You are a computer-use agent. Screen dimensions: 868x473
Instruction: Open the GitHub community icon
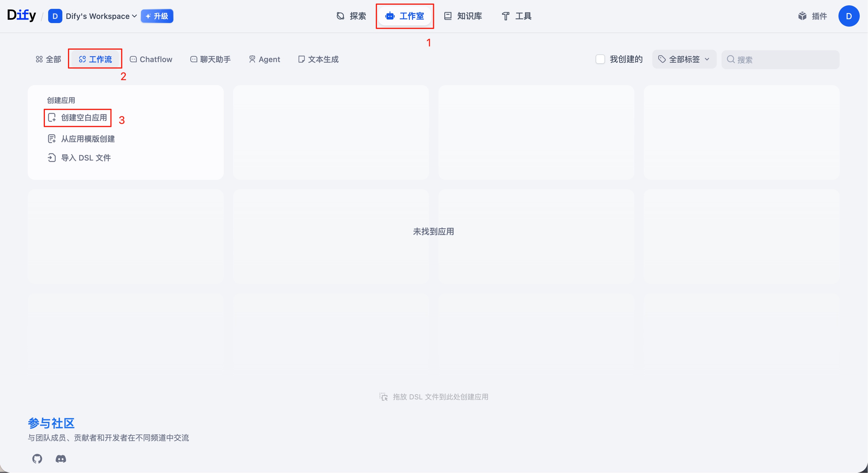point(37,459)
